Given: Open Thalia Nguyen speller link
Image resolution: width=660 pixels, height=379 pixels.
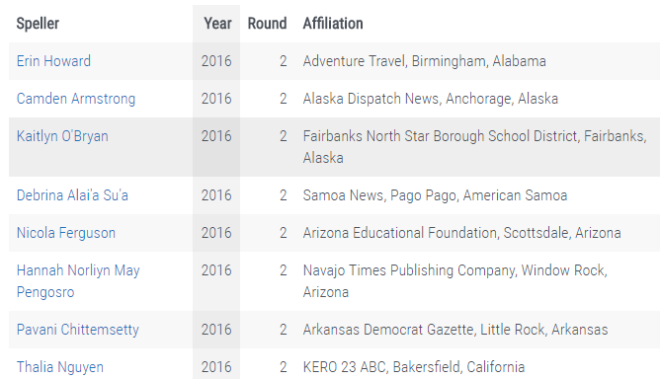Looking at the screenshot, I should [x=60, y=367].
